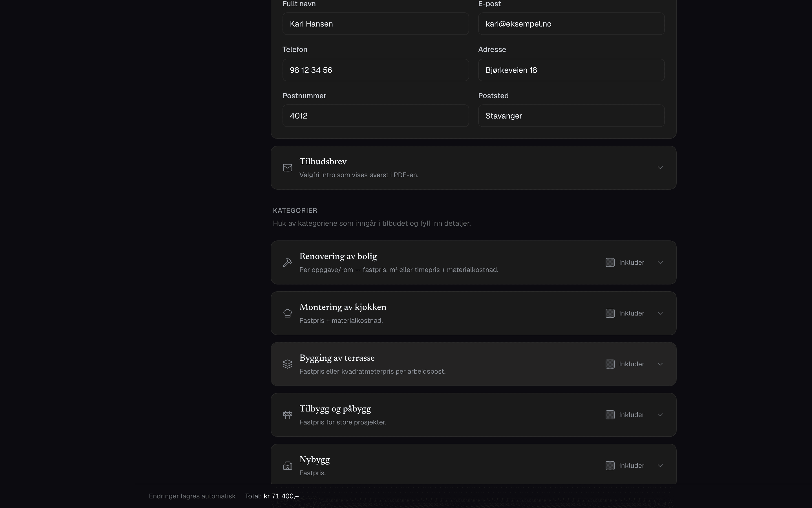Check Inkluder for Tilbygg og påbygg
The height and width of the screenshot is (508, 812).
click(610, 415)
